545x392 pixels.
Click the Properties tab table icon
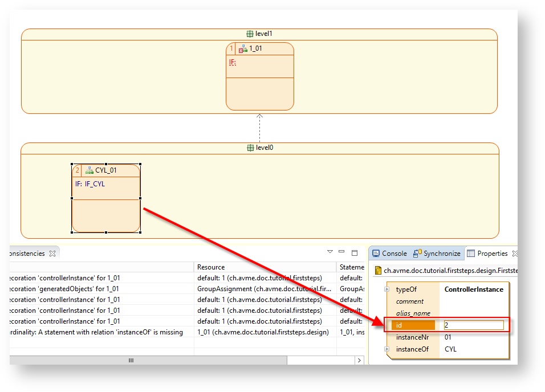pyautogui.click(x=471, y=254)
